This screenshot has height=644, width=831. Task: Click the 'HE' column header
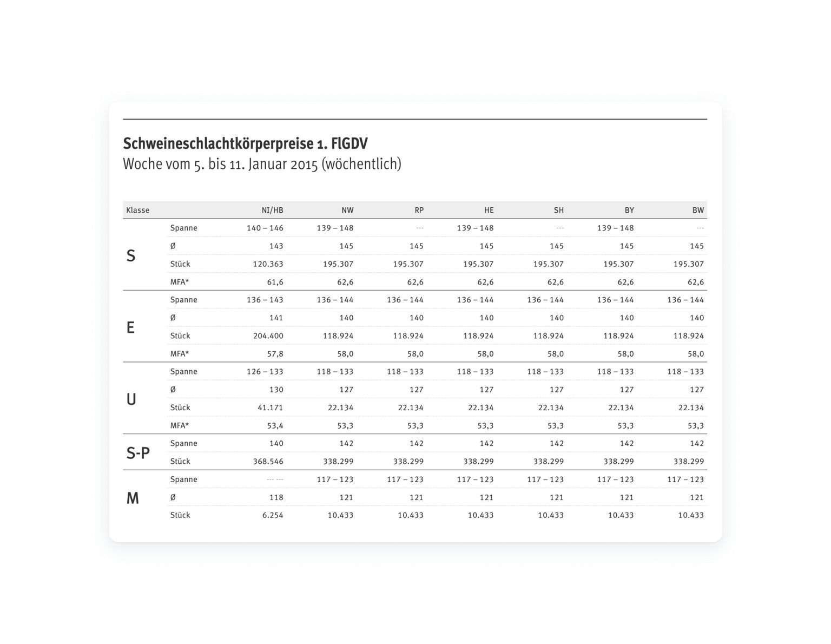(489, 210)
